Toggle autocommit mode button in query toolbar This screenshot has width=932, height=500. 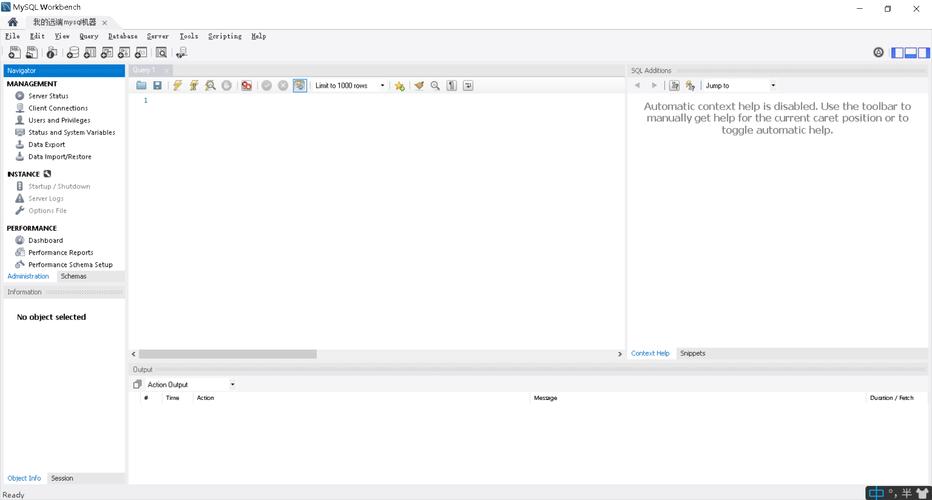[299, 86]
